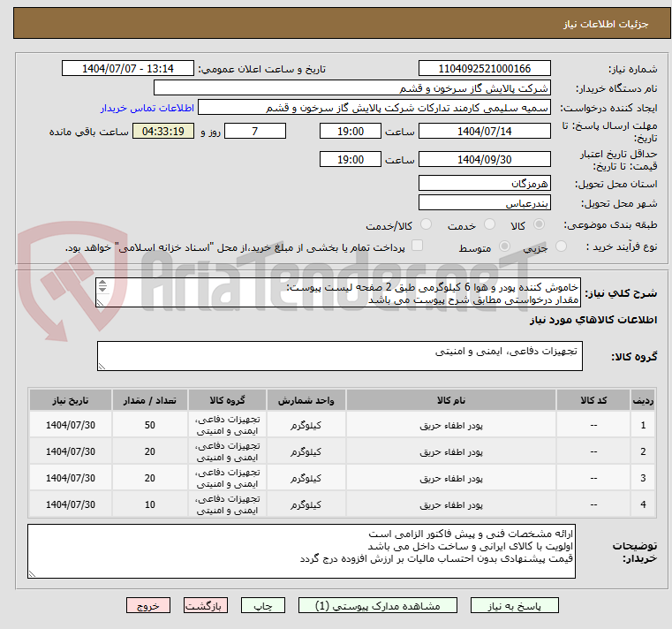Click the 'بازگشت' back button
672x629 pixels.
click(x=206, y=606)
